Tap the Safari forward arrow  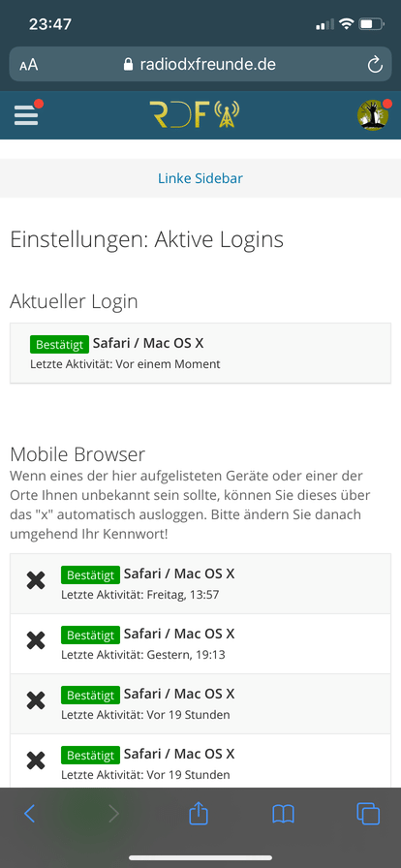[x=113, y=814]
